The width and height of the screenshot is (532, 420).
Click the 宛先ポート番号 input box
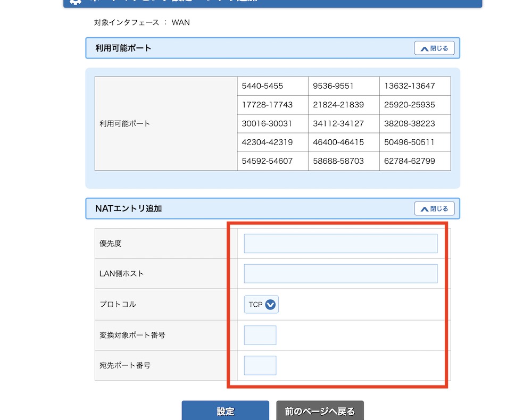pos(260,365)
